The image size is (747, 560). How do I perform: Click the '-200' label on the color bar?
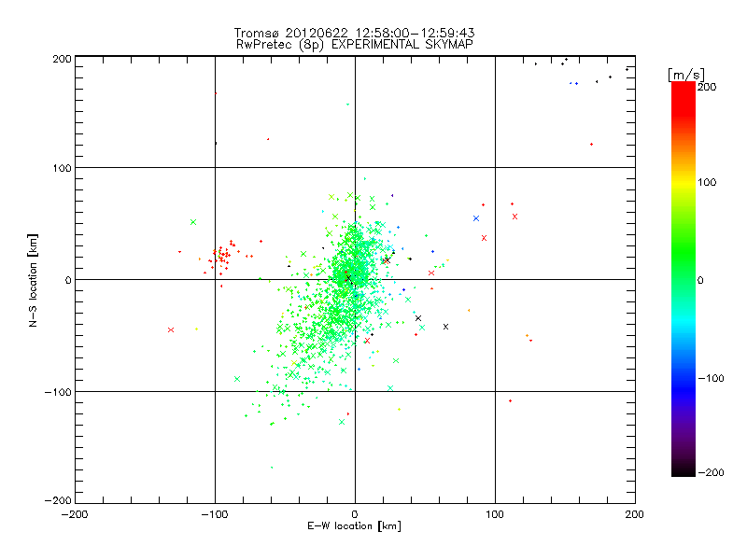coord(711,472)
